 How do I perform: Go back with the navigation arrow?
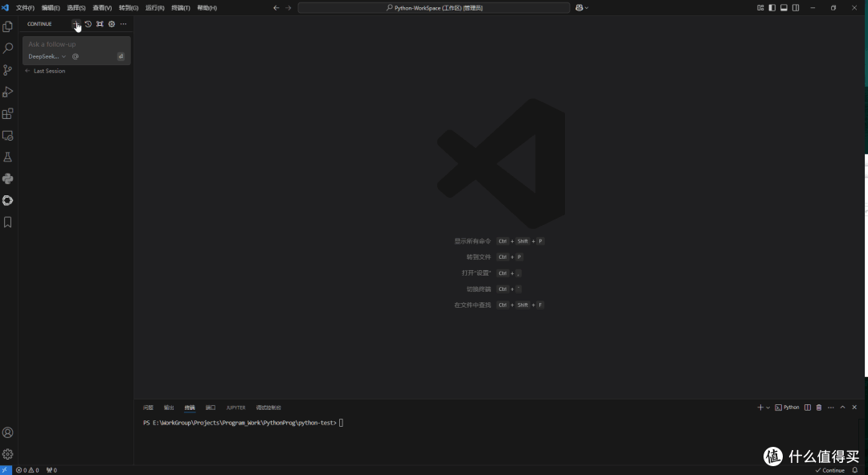[276, 8]
